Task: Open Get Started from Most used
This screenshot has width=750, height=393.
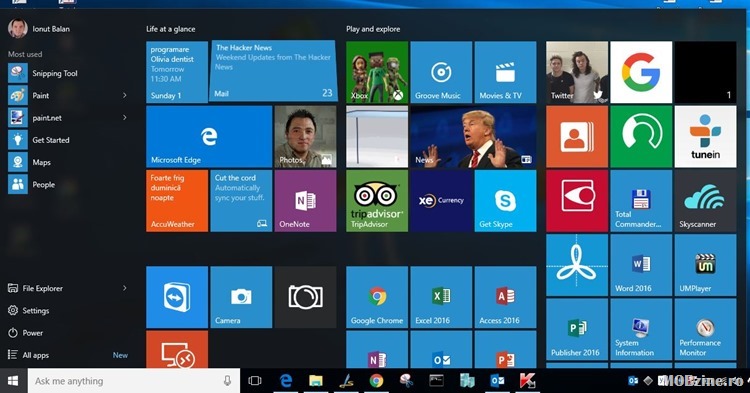Action: click(x=67, y=140)
